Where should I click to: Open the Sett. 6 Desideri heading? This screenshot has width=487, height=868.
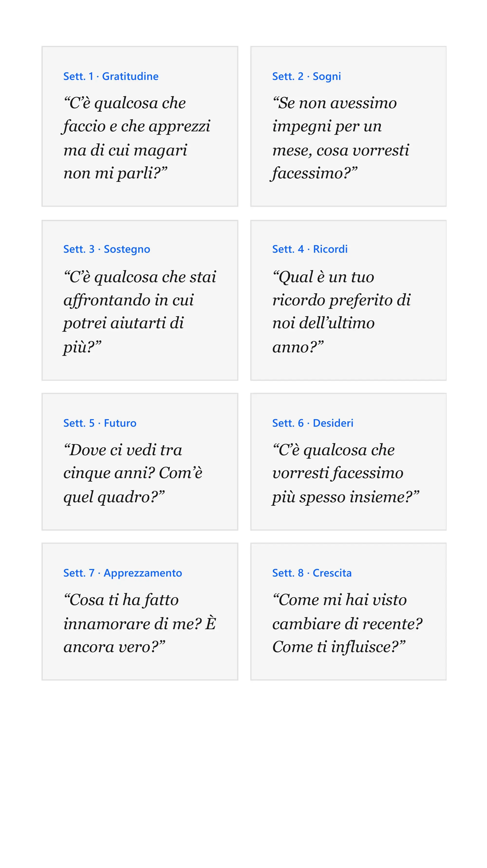tap(313, 423)
